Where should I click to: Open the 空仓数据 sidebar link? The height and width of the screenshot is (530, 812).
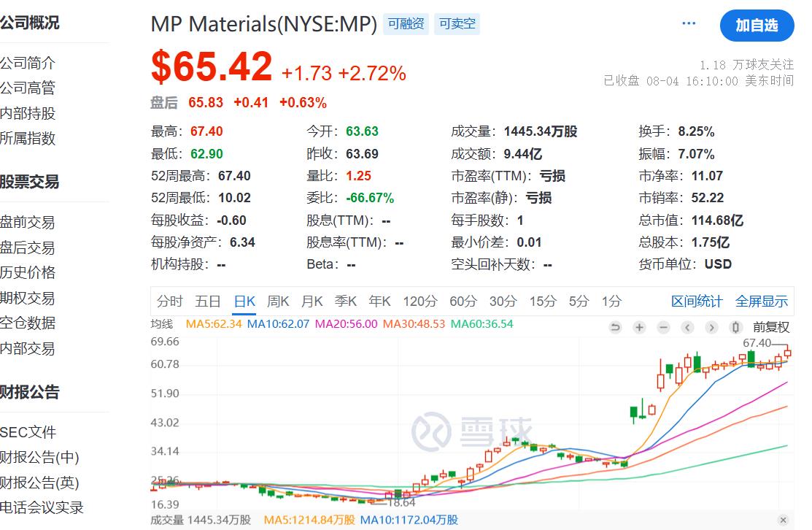pyautogui.click(x=28, y=323)
